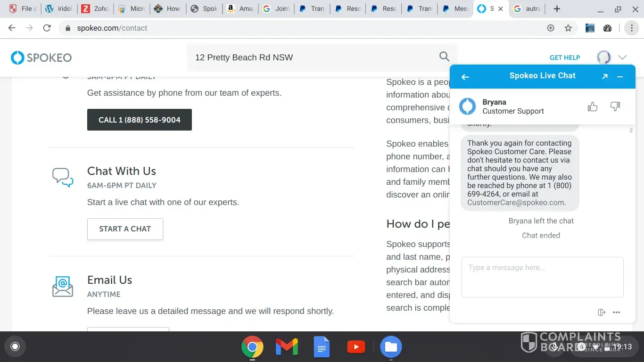Open YouTube from the shelf

tap(356, 347)
